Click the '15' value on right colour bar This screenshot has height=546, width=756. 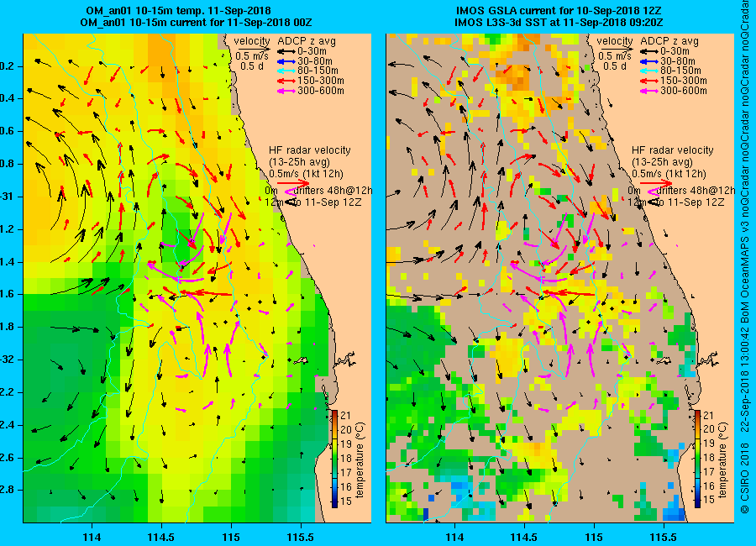[x=709, y=501]
